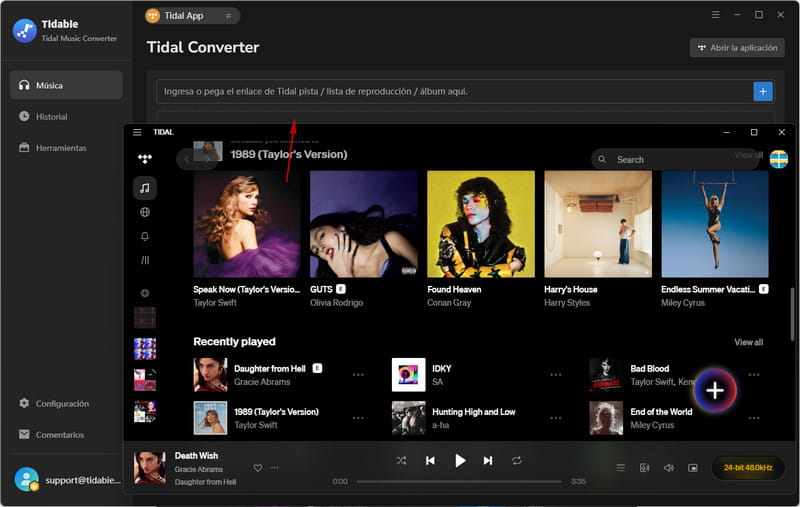Click the support@tidabie account entry
800x507 pixels.
(67, 480)
